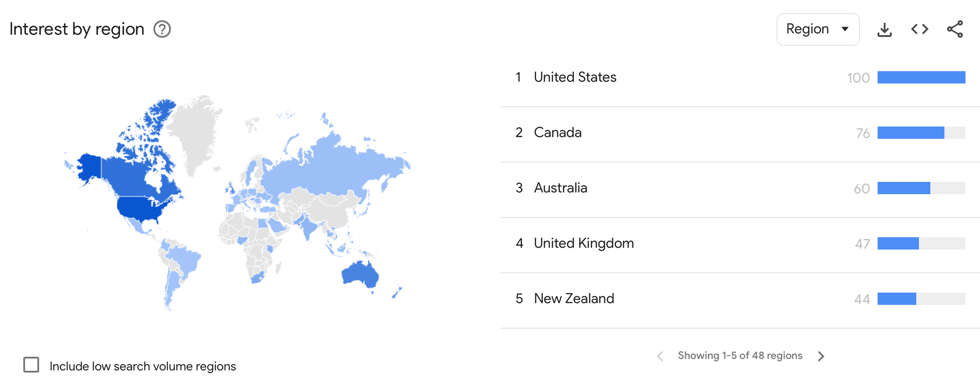Go to next page of regions
Image resolution: width=980 pixels, height=391 pixels.
coord(821,356)
